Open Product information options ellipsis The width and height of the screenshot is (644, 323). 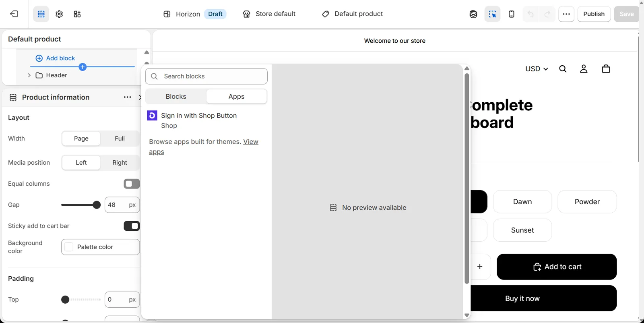point(127,97)
